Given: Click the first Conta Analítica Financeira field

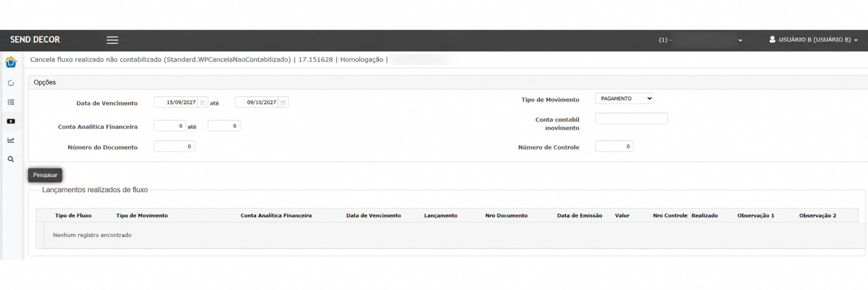Looking at the screenshot, I should pos(170,126).
